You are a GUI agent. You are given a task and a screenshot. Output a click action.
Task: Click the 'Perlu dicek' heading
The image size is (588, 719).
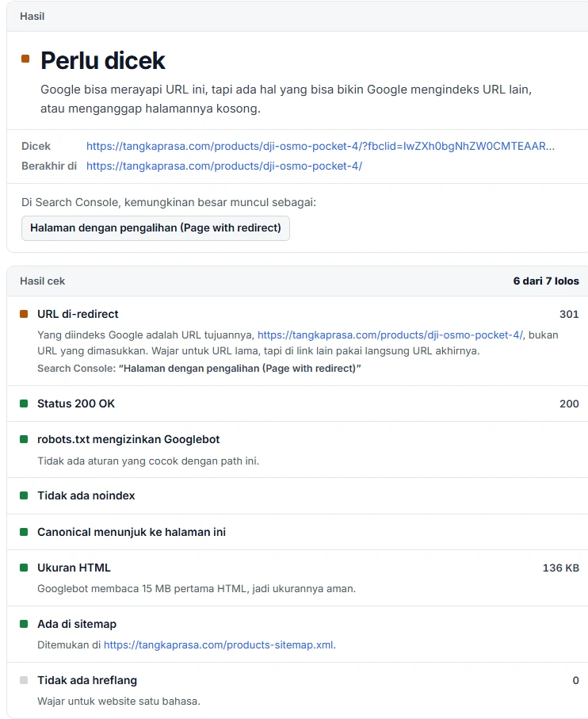(x=103, y=60)
